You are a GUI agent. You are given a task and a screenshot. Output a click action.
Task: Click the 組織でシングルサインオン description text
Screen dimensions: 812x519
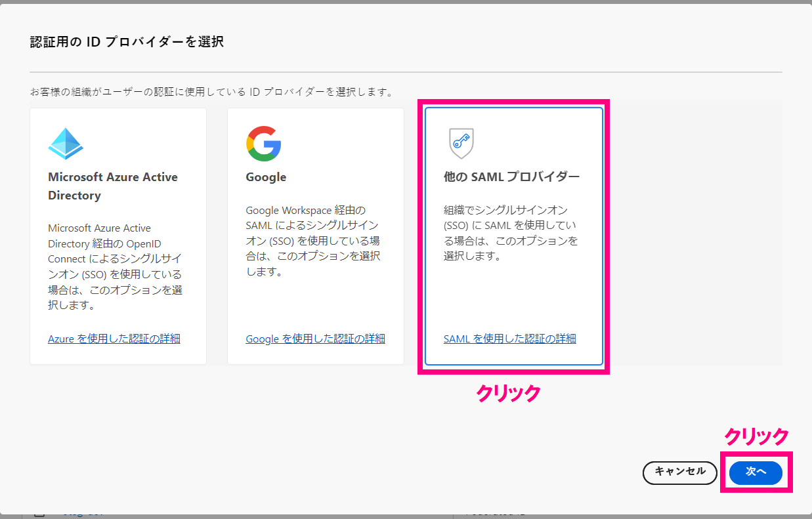[x=511, y=233]
